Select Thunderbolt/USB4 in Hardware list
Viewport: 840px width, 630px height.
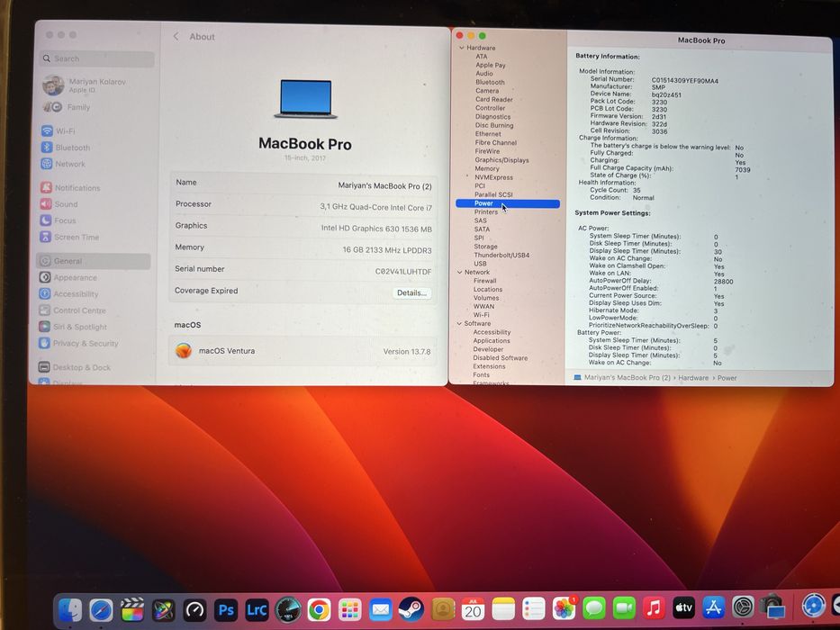coord(501,255)
